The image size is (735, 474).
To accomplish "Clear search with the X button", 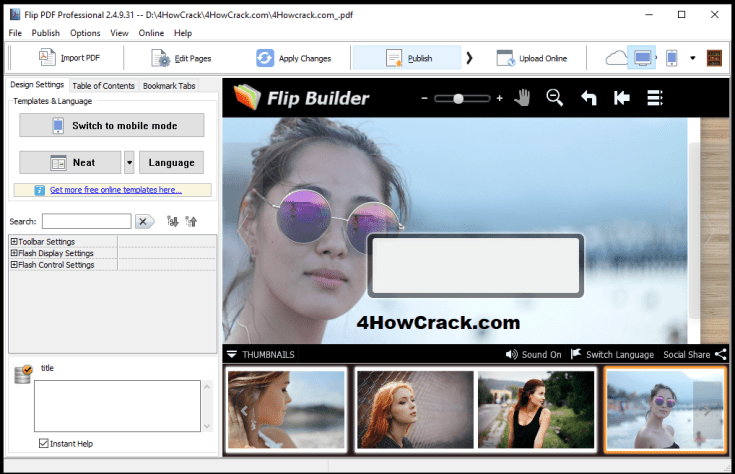I will (144, 221).
